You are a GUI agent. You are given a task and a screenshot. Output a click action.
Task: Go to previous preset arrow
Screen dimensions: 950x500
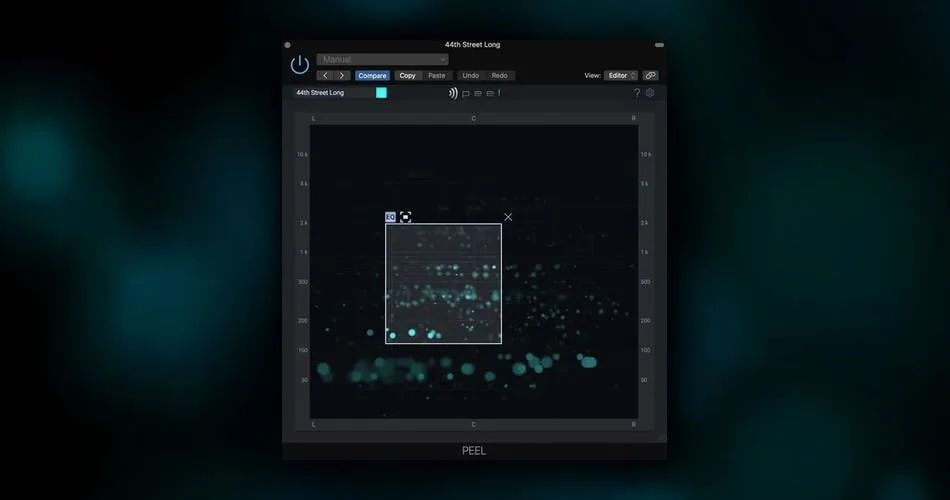point(325,76)
